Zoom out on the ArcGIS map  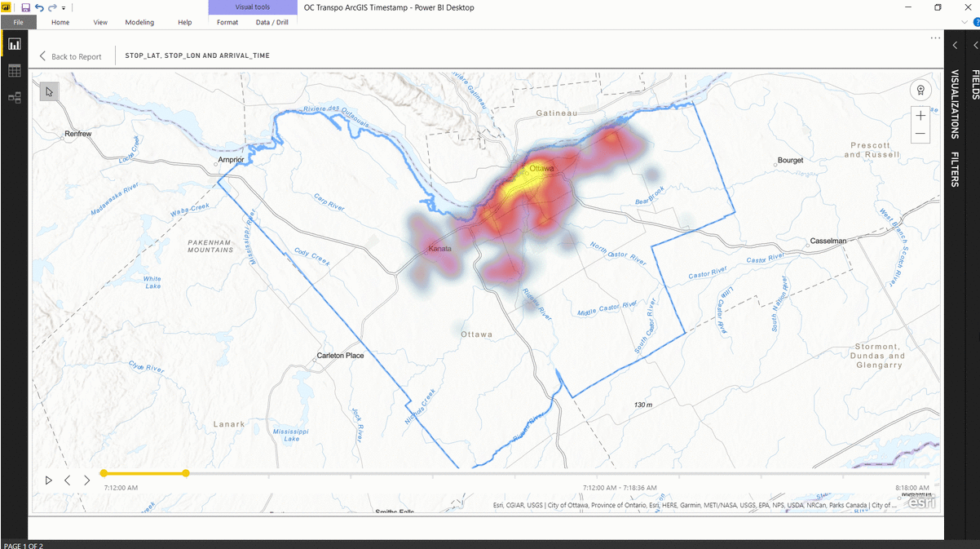(920, 134)
